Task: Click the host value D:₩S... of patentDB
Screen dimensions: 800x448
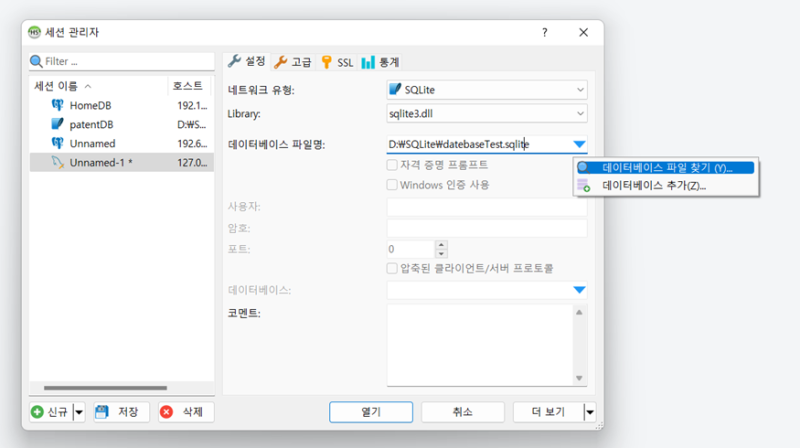Action: [192, 125]
